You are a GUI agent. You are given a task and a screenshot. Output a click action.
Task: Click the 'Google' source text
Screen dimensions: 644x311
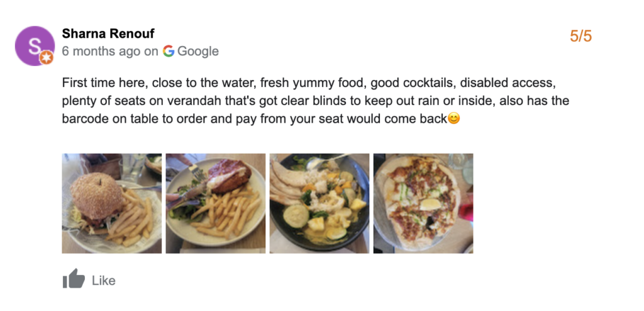point(198,52)
